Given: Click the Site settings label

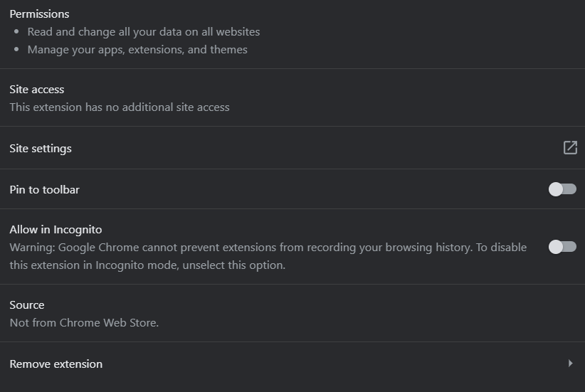Looking at the screenshot, I should click(41, 149).
